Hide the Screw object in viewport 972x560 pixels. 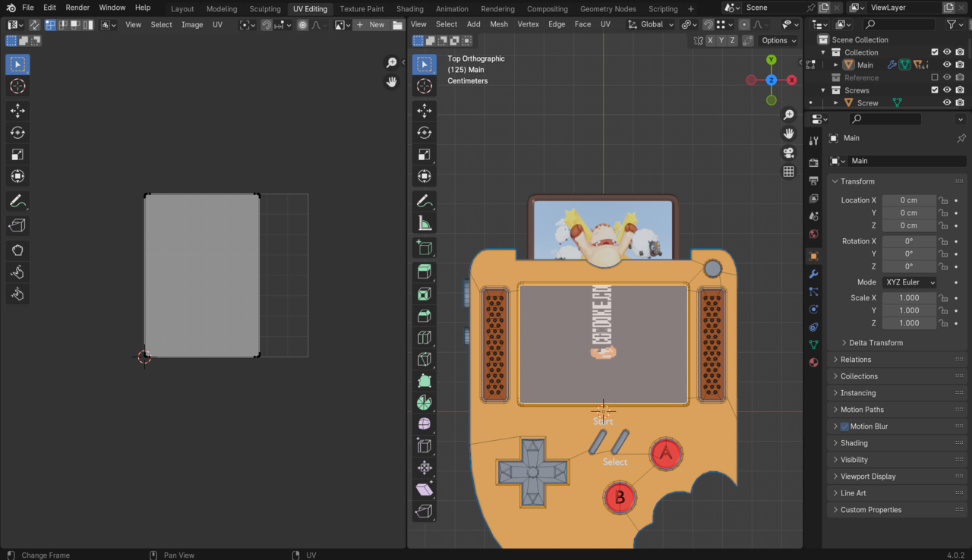947,102
